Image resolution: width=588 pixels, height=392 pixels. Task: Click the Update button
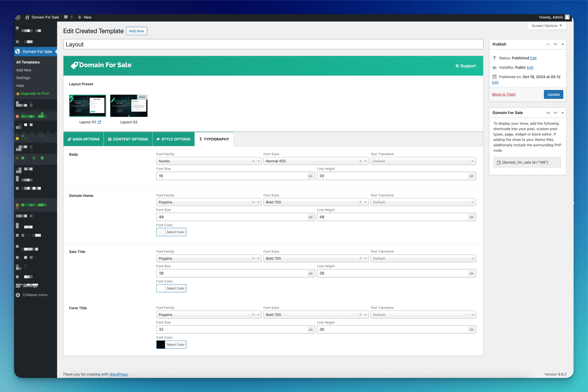[553, 95]
